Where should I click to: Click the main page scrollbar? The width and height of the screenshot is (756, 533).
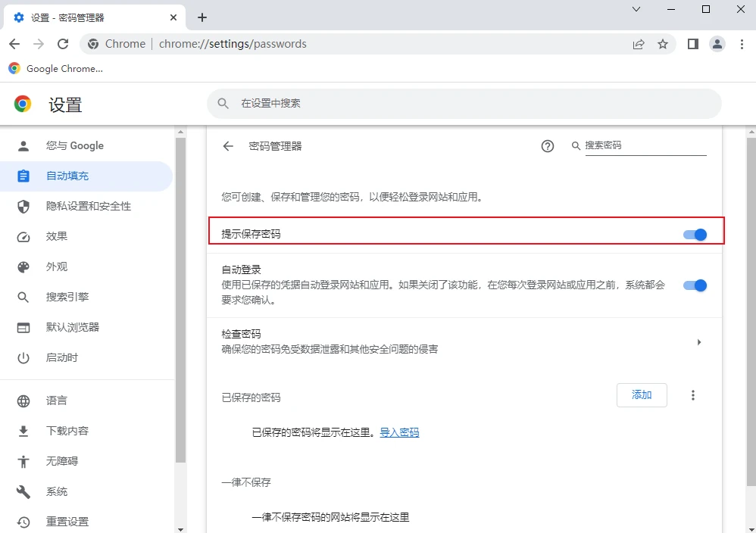[x=751, y=311]
